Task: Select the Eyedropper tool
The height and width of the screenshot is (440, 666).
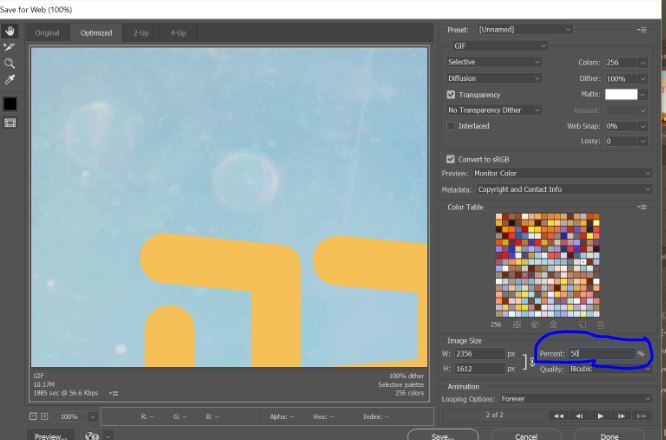Action: point(9,79)
